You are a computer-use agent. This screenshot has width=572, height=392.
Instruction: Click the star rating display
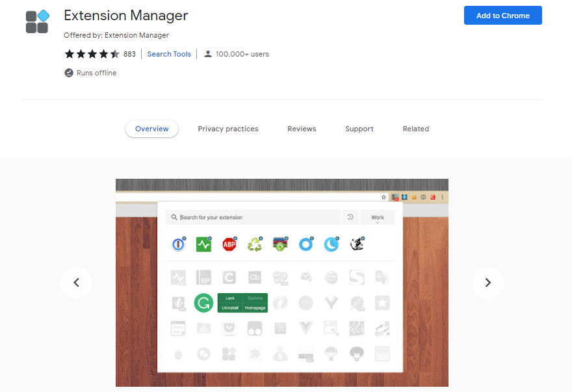92,54
